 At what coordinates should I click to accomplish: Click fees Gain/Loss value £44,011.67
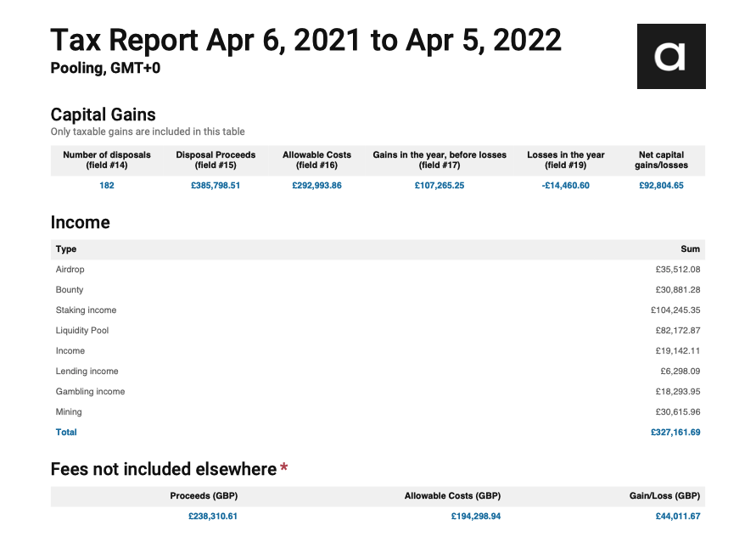(x=677, y=517)
